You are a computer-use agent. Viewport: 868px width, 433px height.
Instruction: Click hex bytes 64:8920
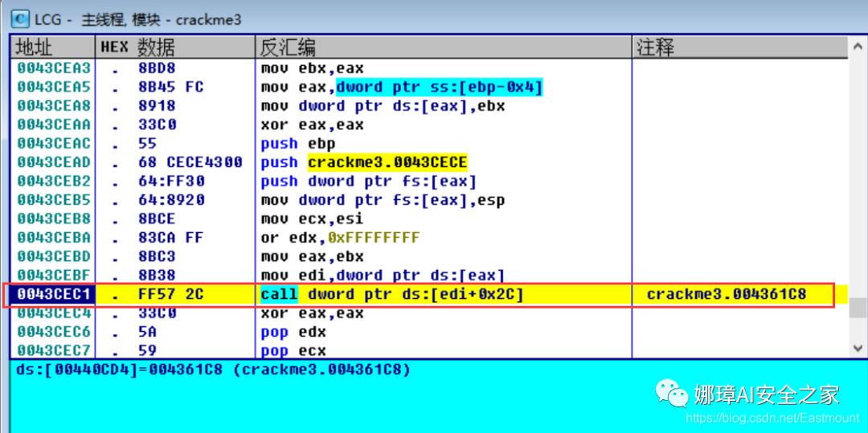click(171, 200)
